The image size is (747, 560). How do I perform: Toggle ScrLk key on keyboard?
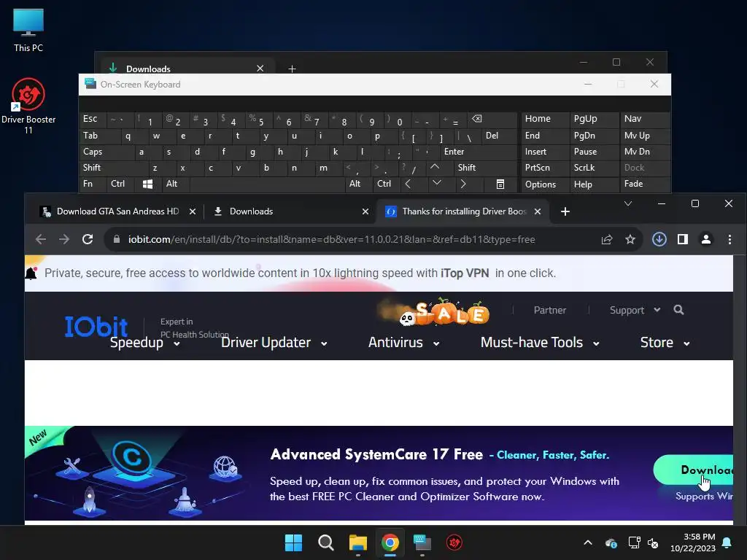pyautogui.click(x=594, y=168)
